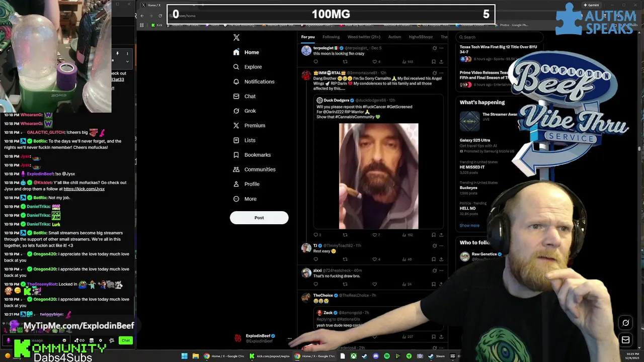644x362 pixels.
Task: Open the Buckeyes trending topic
Action: pos(468,188)
